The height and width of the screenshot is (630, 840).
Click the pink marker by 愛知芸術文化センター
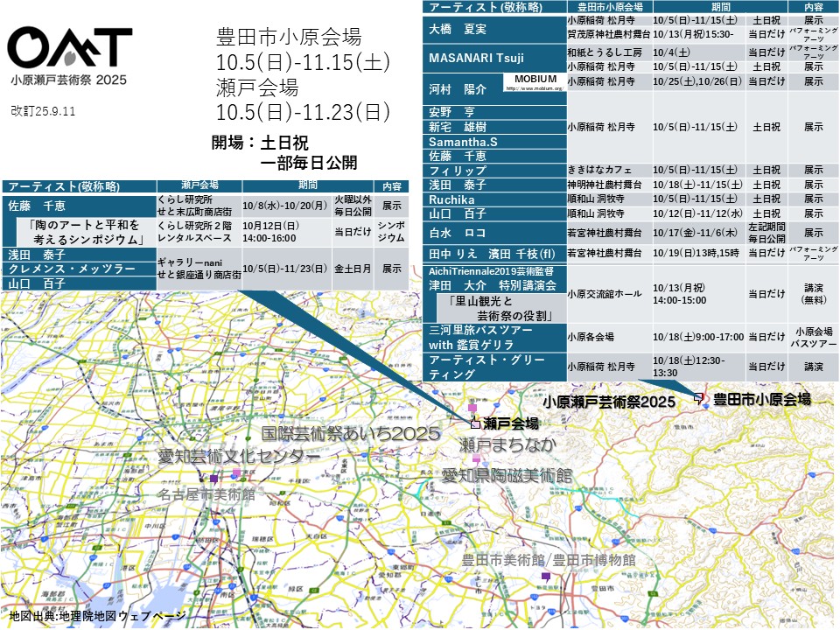coord(236,473)
